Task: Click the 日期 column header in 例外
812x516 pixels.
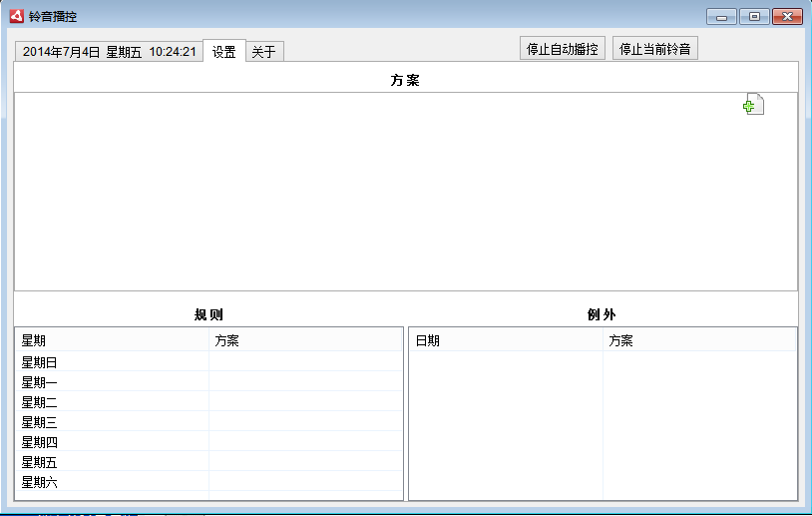Action: 506,340
